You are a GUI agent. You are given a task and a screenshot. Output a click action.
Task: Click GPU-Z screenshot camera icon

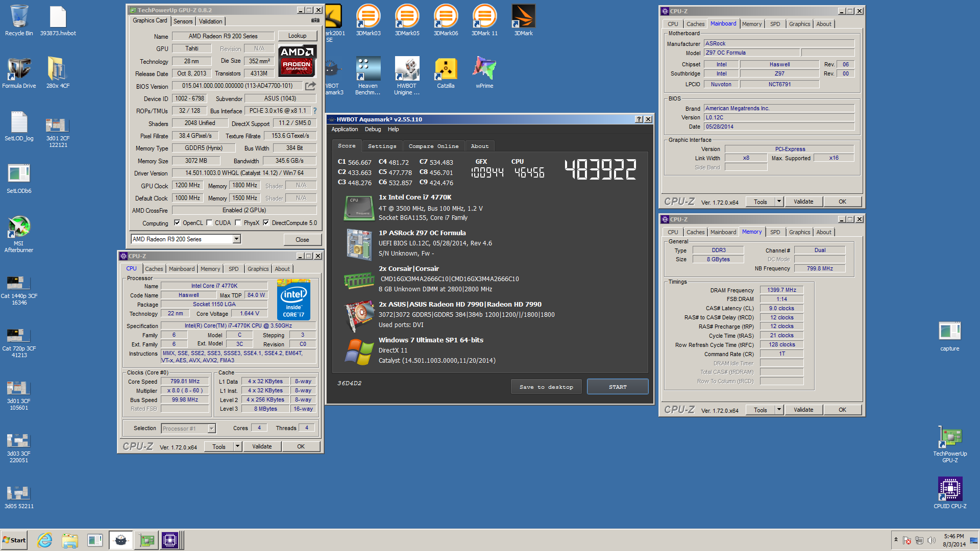tap(315, 21)
